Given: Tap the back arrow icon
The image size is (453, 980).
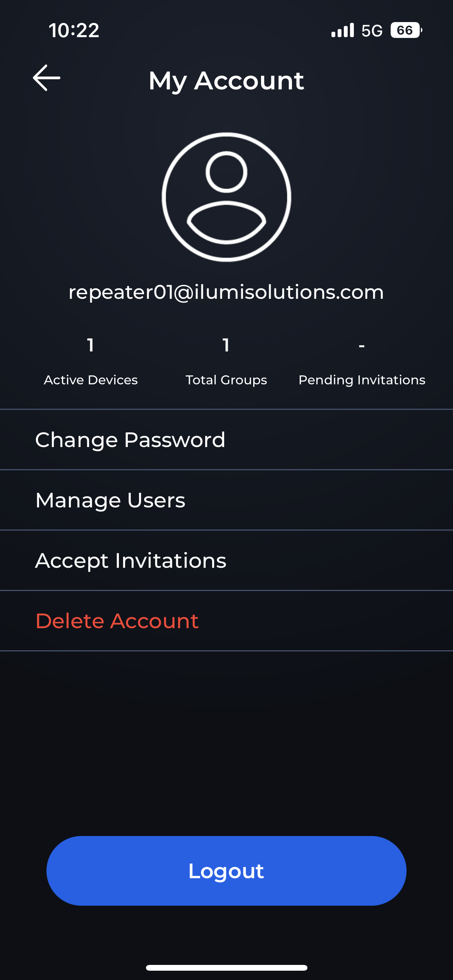Looking at the screenshot, I should [46, 78].
